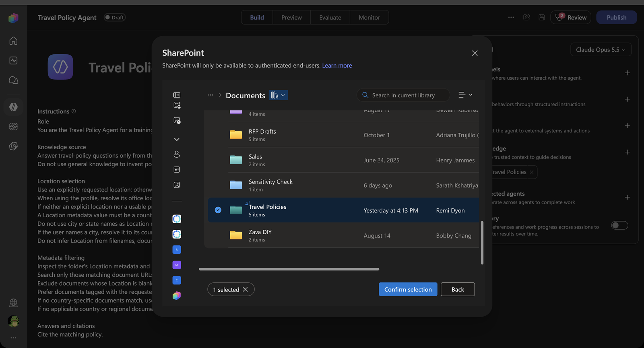Click the horizontal scrollbar under the file list
This screenshot has width=644, height=348.
289,269
